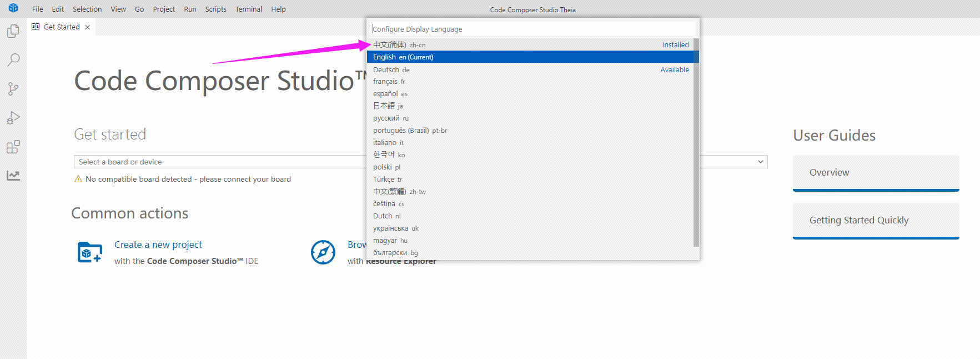This screenshot has height=359, width=980.
Task: Select polski pl language
Action: 530,167
